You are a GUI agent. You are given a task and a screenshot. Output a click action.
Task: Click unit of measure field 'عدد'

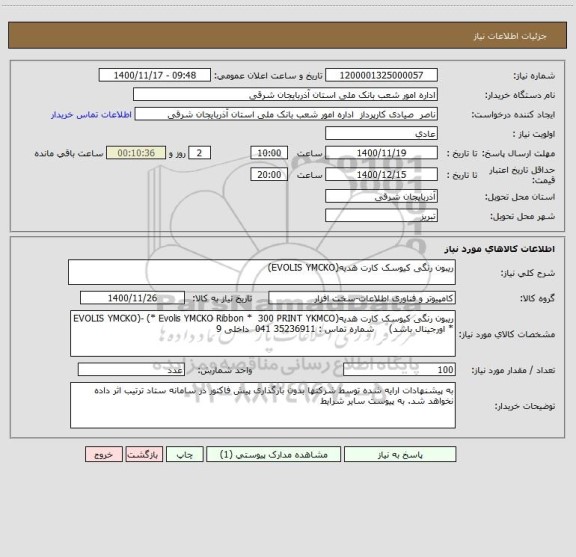point(131,370)
